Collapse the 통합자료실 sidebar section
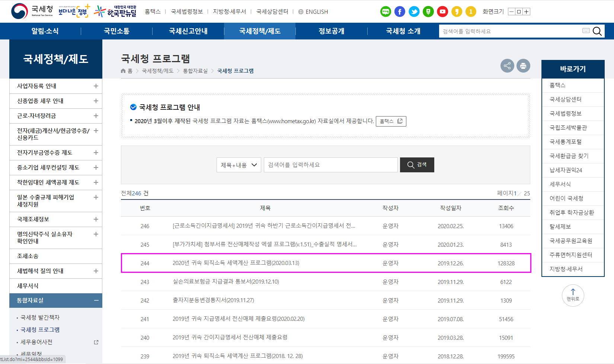 [96, 300]
